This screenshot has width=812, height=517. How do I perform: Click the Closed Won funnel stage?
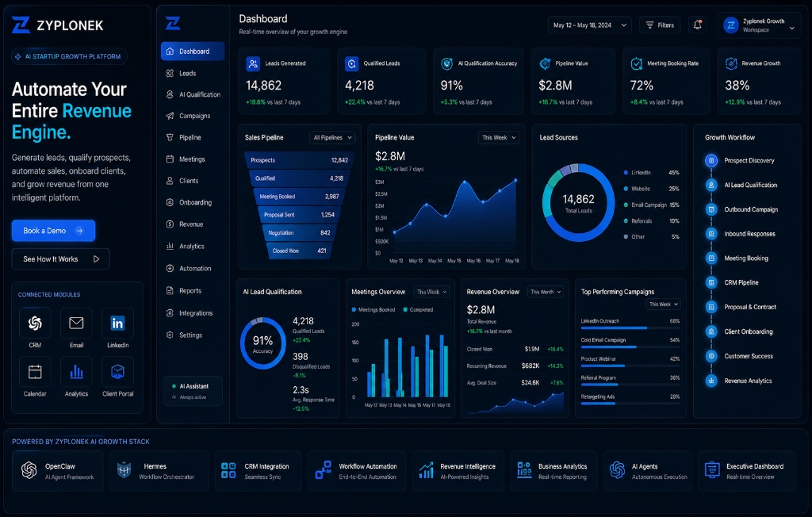(x=299, y=251)
